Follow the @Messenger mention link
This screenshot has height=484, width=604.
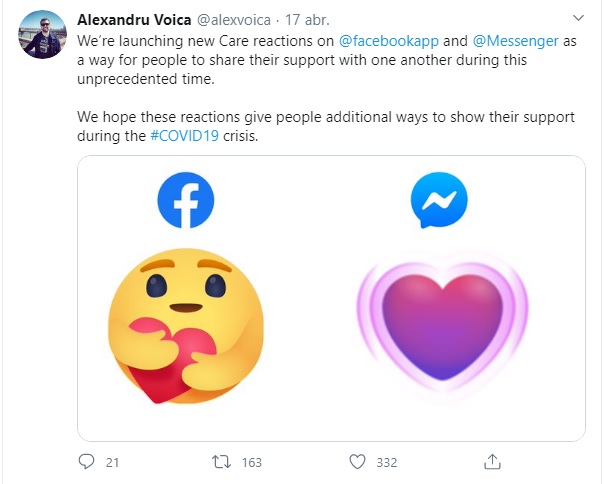pos(500,44)
